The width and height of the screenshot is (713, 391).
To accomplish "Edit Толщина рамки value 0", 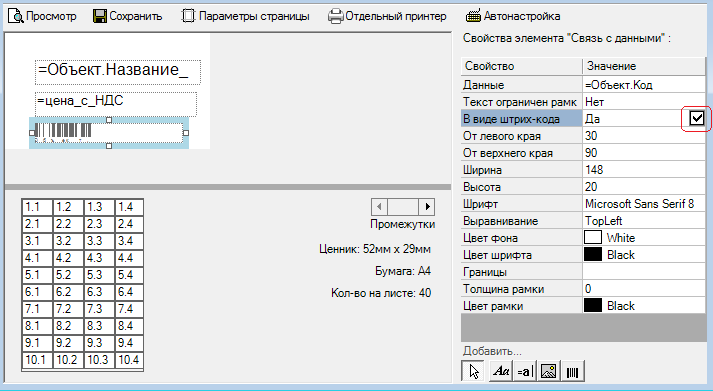I will click(643, 289).
